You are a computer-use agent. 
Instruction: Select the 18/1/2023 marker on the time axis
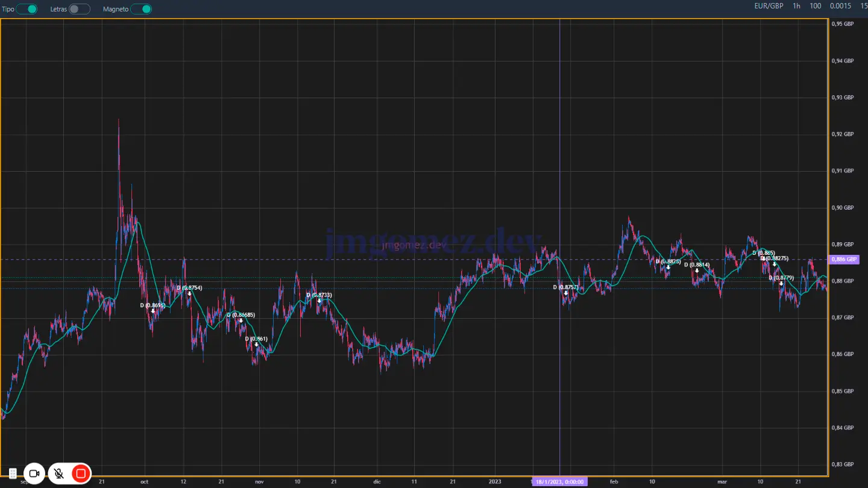tap(559, 481)
